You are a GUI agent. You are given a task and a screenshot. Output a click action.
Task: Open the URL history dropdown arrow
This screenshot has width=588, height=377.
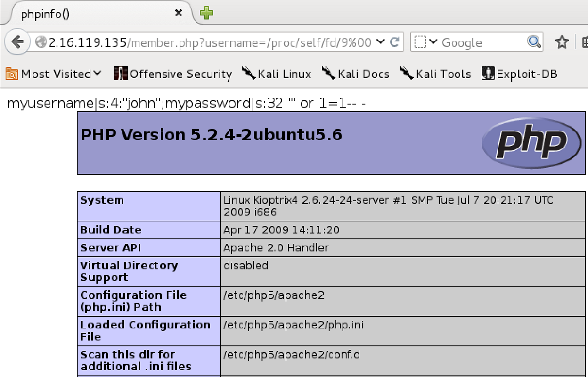click(381, 42)
